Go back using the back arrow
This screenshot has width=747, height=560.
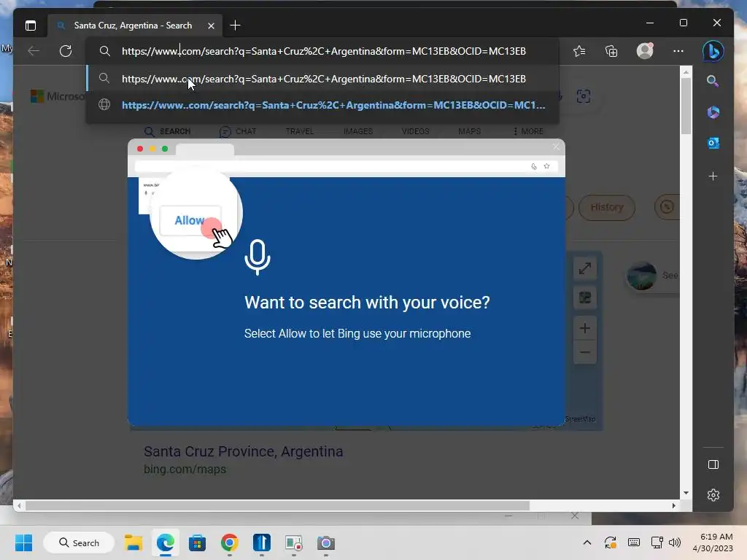tap(34, 51)
